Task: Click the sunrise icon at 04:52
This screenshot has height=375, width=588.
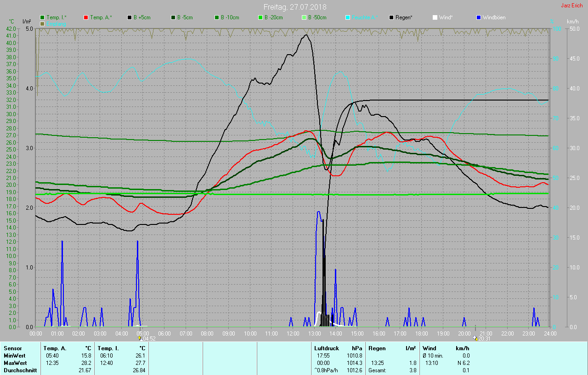Action: (x=140, y=338)
